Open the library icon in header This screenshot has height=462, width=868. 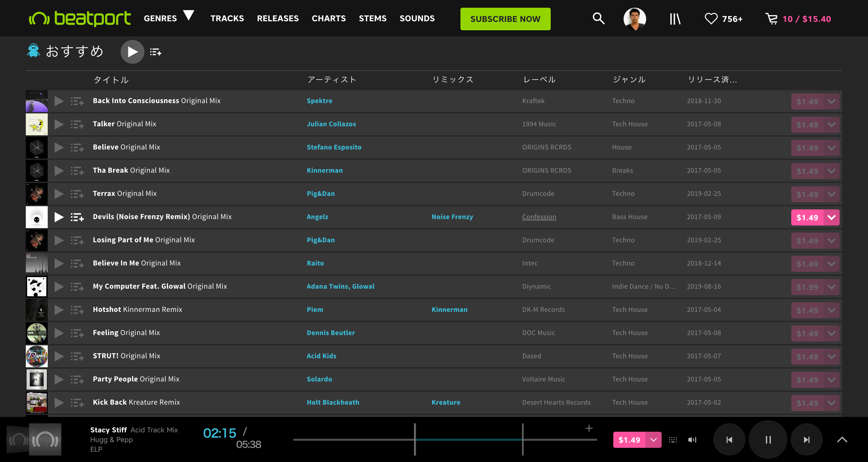point(675,19)
